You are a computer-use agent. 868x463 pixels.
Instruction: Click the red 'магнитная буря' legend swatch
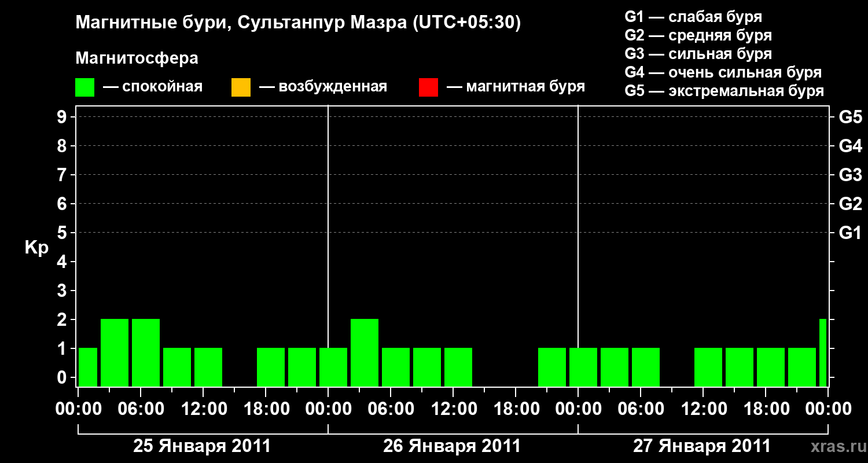(x=428, y=87)
